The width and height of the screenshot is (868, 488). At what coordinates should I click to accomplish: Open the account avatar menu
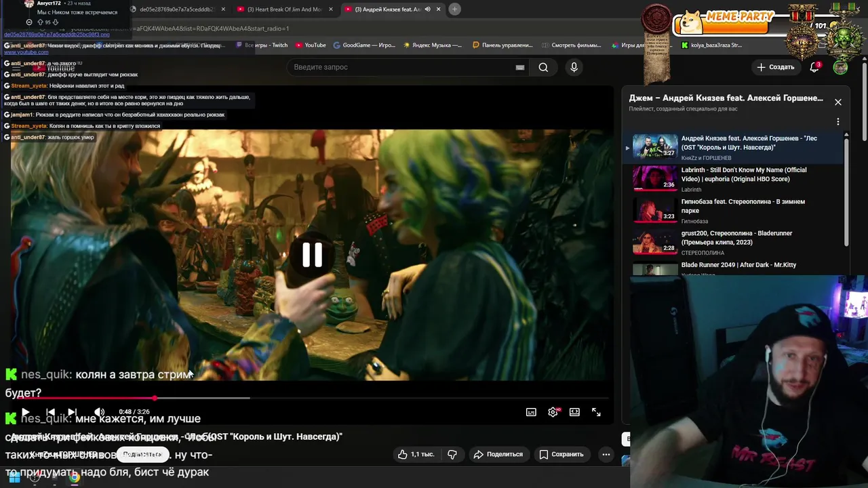pyautogui.click(x=840, y=67)
